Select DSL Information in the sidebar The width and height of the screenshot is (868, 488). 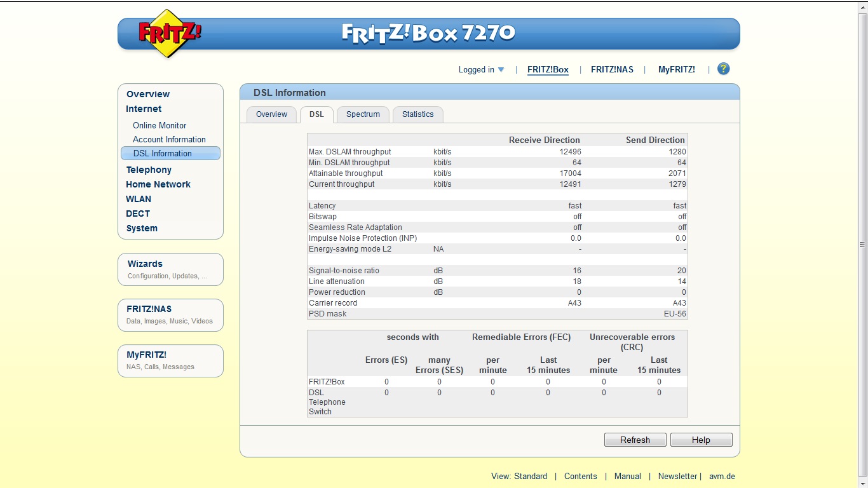tap(170, 153)
